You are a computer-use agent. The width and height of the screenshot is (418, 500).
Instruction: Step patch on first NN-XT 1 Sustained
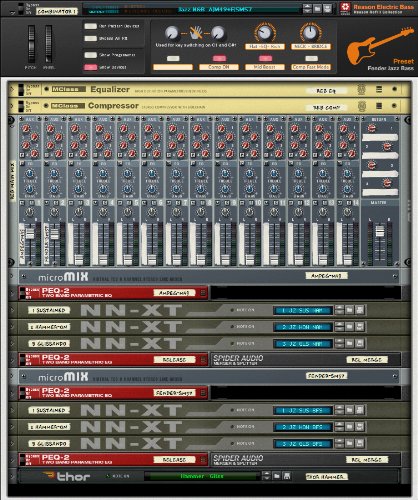click(x=339, y=310)
